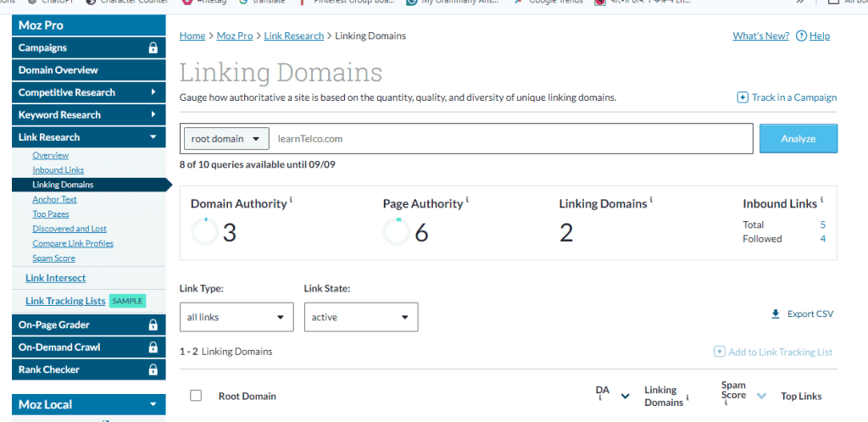
Task: Expand the Moz Local section
Action: pyautogui.click(x=88, y=405)
